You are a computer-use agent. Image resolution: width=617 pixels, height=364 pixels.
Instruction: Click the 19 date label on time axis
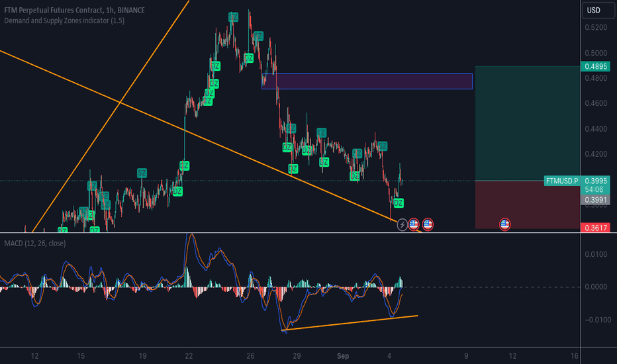[142, 356]
